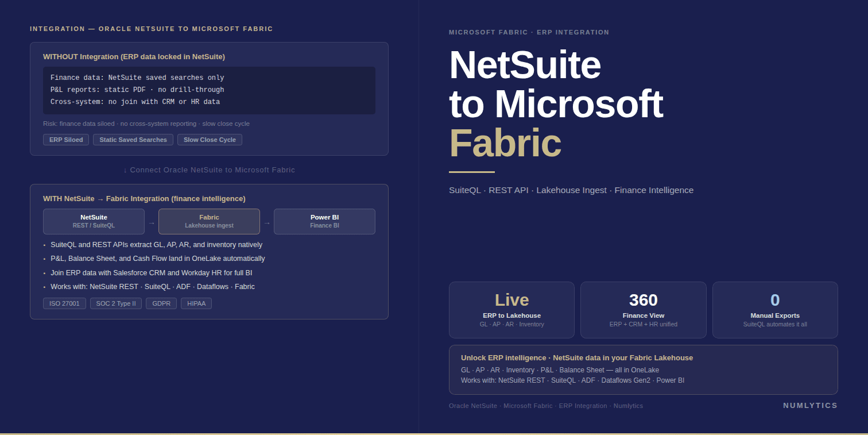Click the 'Integration — Oracle NetSuite to Microsoft Fabric' header
The image size is (868, 435).
pyautogui.click(x=152, y=29)
